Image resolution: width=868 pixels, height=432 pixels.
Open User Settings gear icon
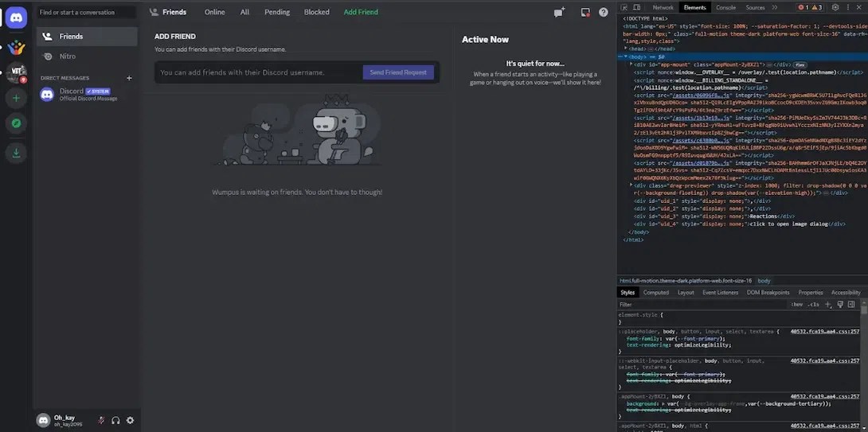point(130,420)
